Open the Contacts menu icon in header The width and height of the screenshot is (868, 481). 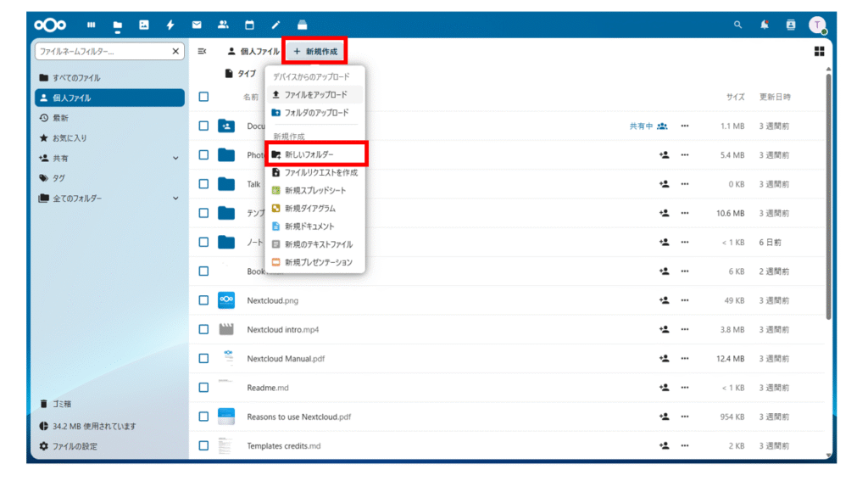pos(791,25)
